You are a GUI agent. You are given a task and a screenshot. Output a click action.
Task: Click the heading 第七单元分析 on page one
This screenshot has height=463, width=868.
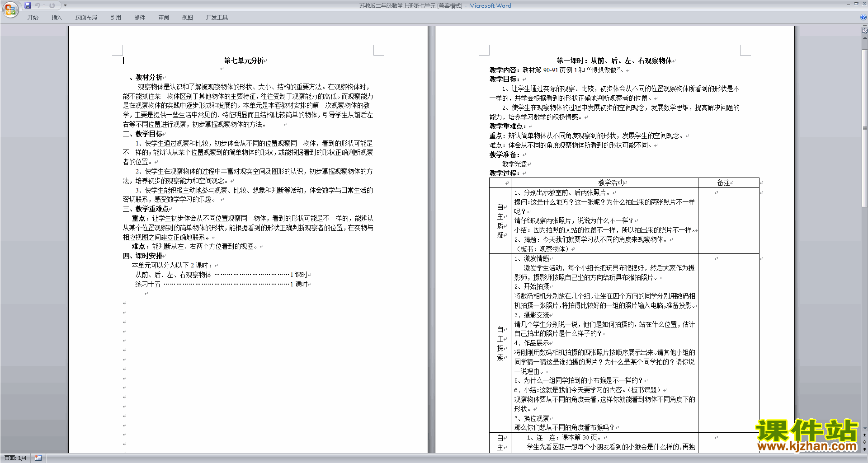click(244, 61)
